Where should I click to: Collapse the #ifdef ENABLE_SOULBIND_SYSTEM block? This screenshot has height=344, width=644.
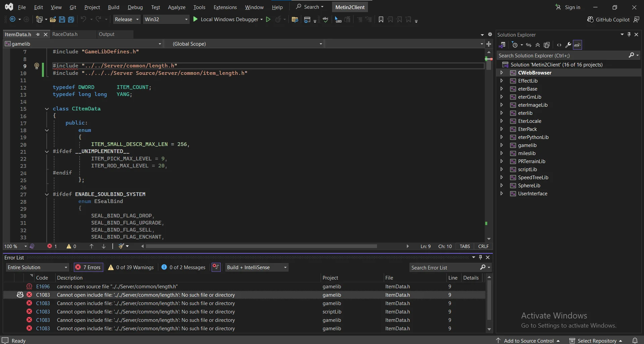(x=47, y=194)
